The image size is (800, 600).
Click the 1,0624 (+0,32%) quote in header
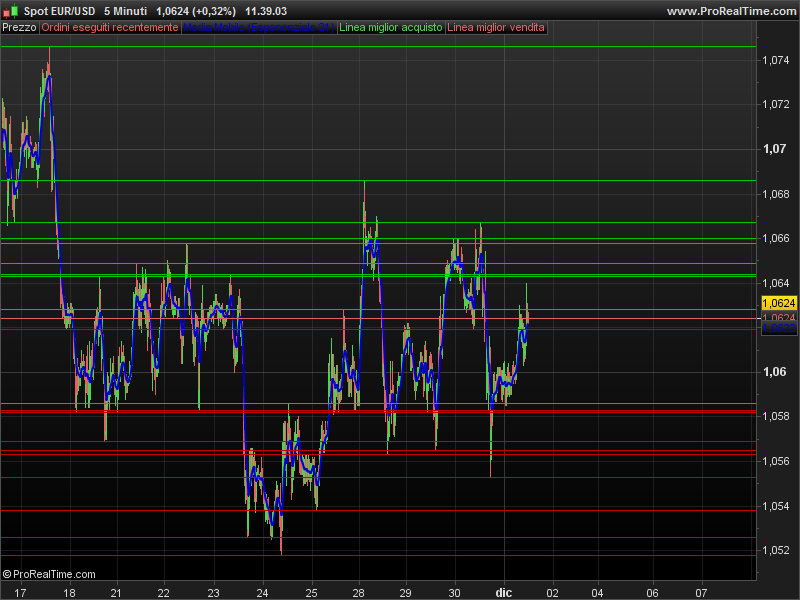[x=196, y=11]
